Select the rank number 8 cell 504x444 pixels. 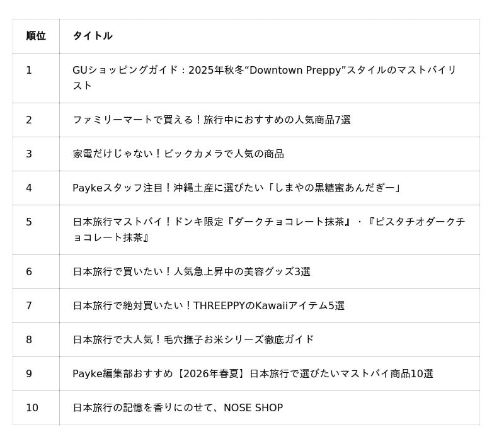[29, 339]
